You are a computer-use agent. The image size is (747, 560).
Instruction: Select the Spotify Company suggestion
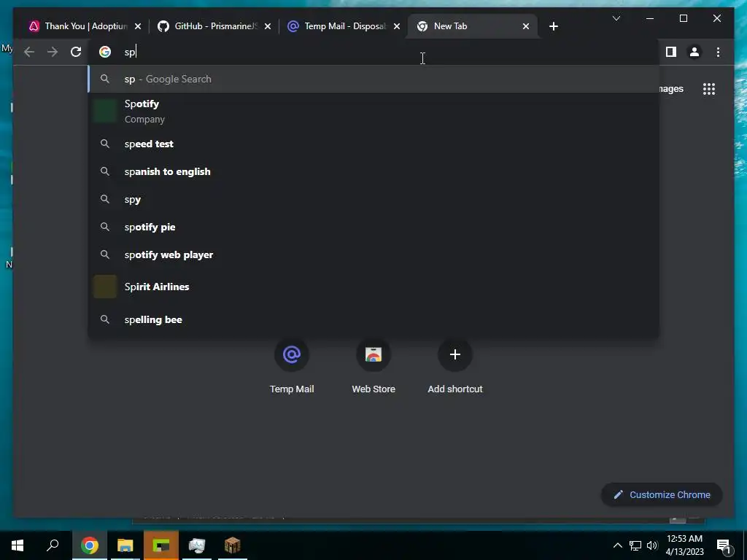pos(374,112)
